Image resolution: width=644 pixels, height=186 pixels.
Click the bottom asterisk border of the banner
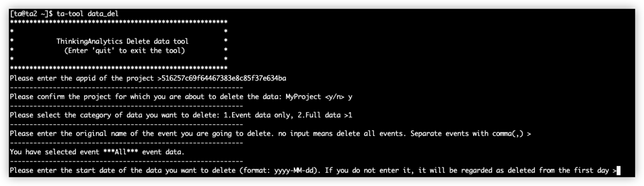118,68
